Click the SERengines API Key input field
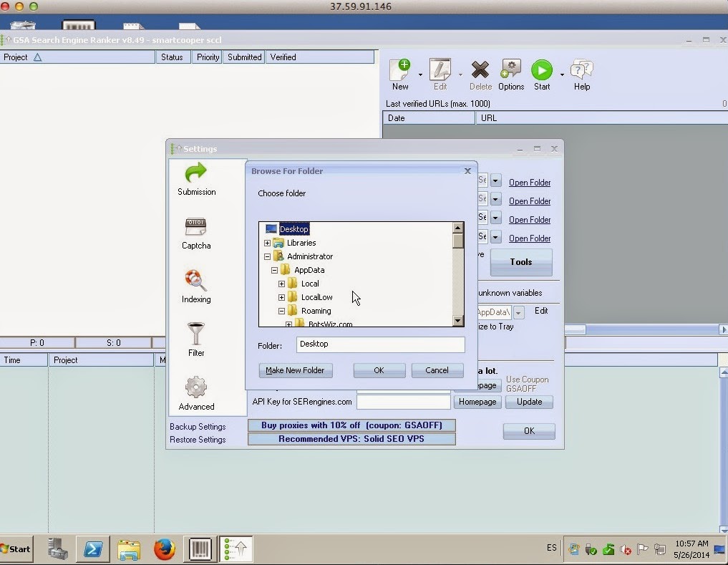Viewport: 728px width, 565px height. 403,402
